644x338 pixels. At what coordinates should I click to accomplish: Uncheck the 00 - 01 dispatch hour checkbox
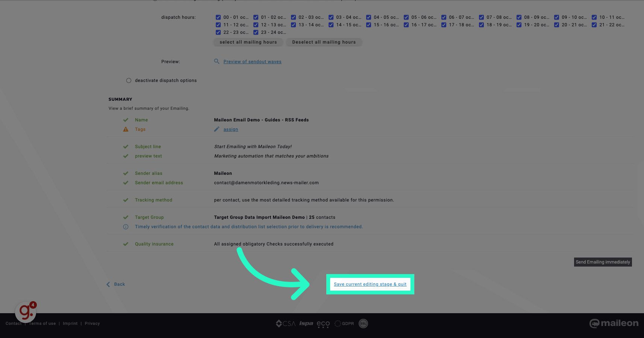coord(218,17)
